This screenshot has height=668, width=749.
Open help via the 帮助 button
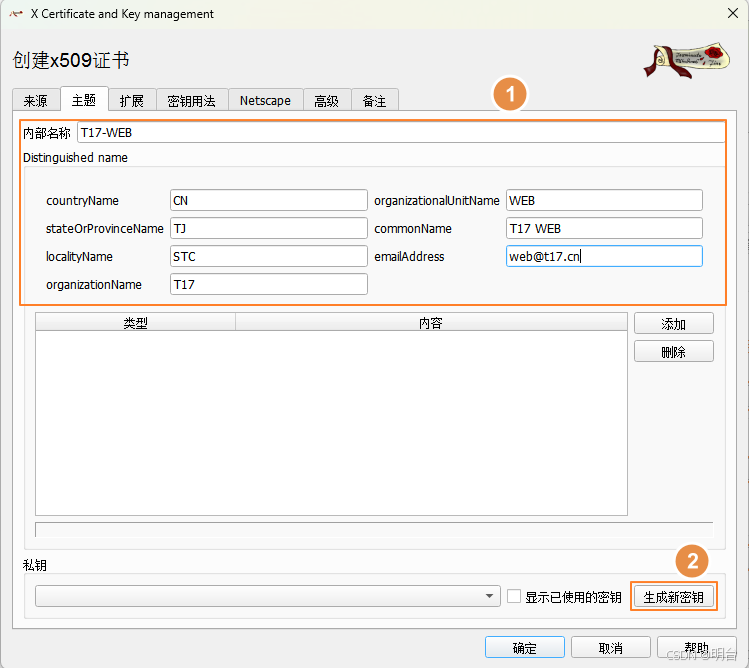pos(696,647)
